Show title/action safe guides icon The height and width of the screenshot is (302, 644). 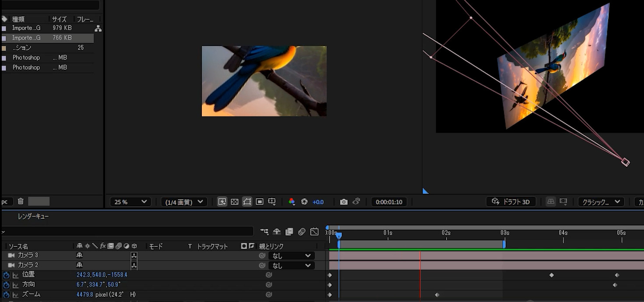[x=271, y=201]
